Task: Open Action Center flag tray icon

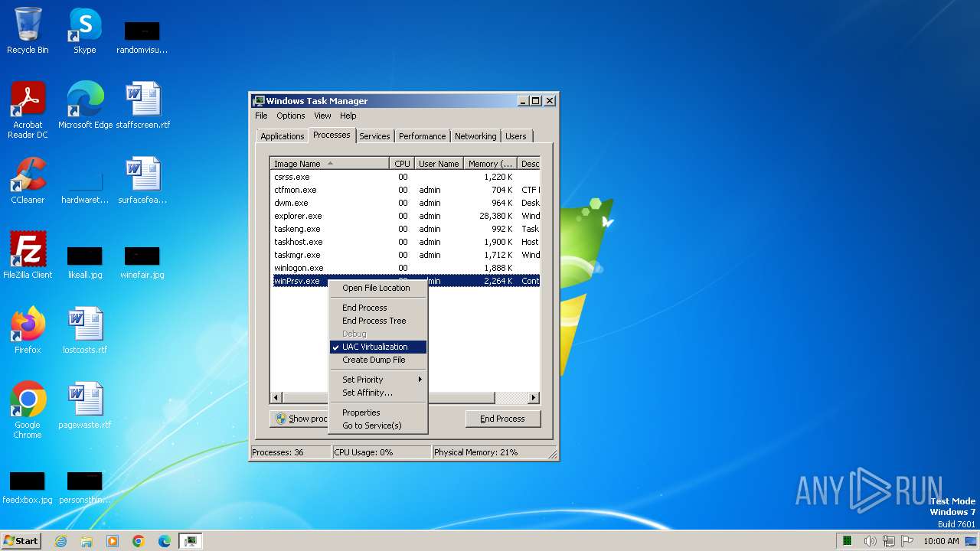Action: (907, 541)
